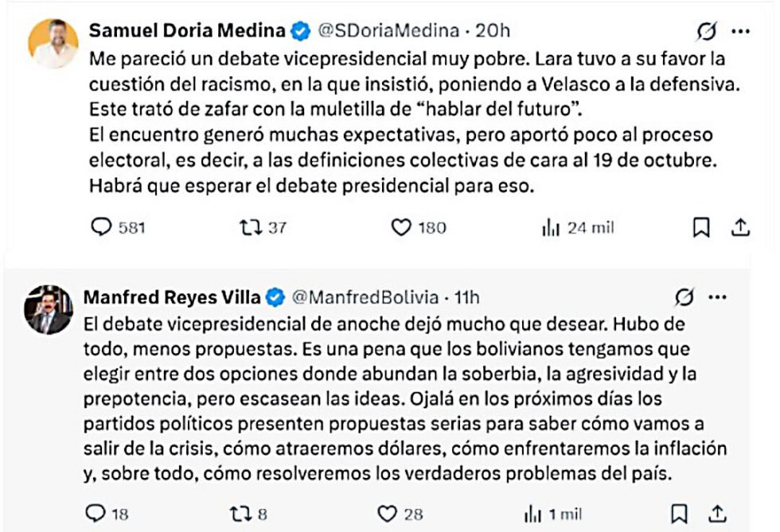Bookmark Manfred Reyes Villa's tweet
Screen dimensions: 780x532
pos(679,514)
